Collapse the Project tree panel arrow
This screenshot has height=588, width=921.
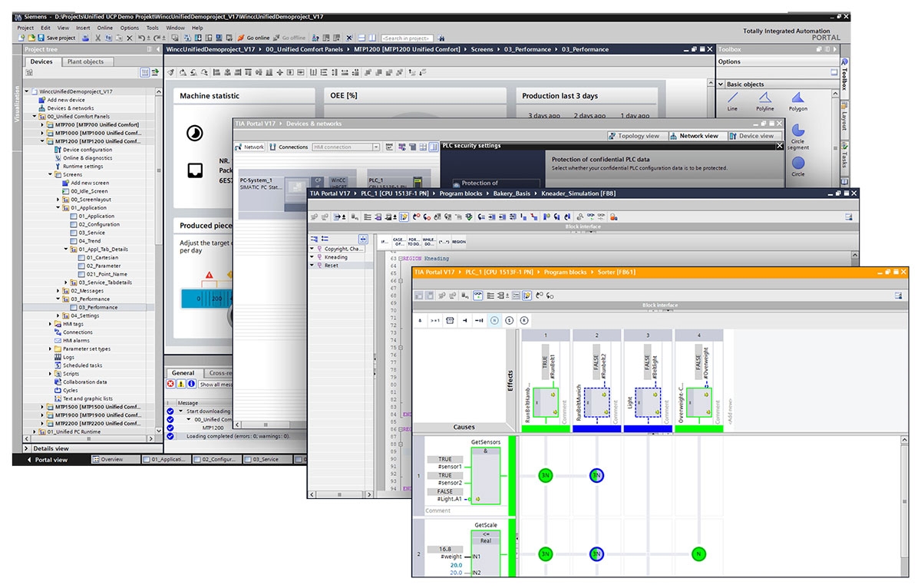pos(157,49)
